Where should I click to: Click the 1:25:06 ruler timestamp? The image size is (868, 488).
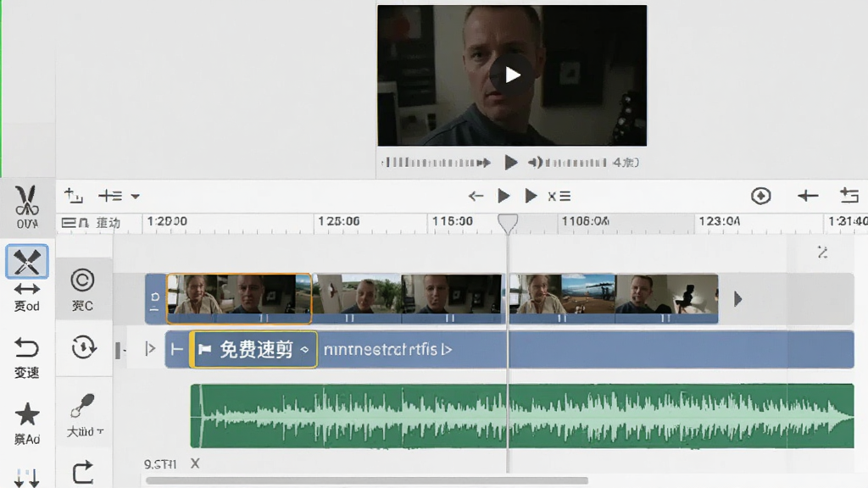[338, 221]
